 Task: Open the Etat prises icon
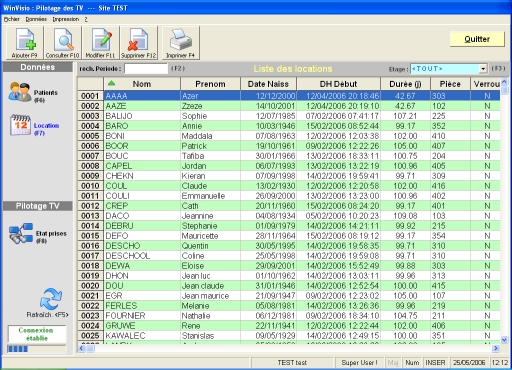click(21, 233)
